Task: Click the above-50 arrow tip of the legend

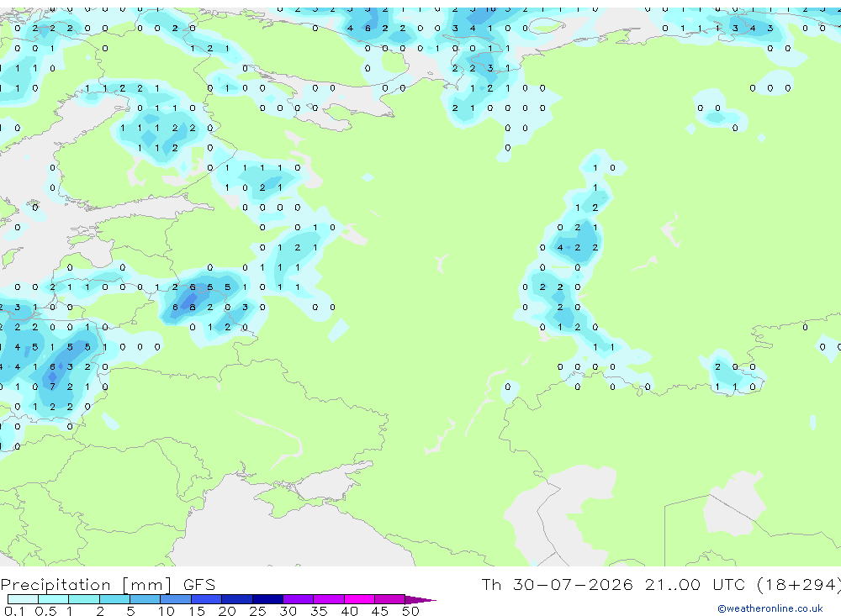Action: (421, 600)
